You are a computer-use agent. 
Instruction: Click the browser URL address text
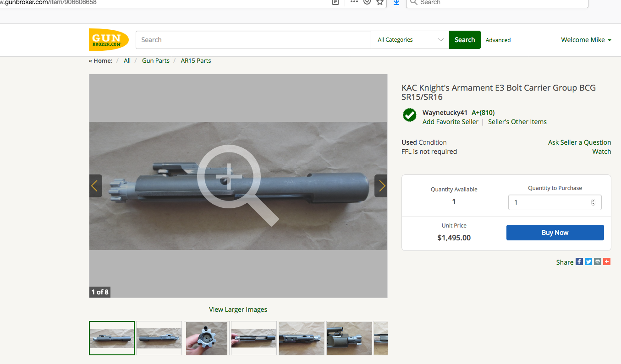(48, 2)
